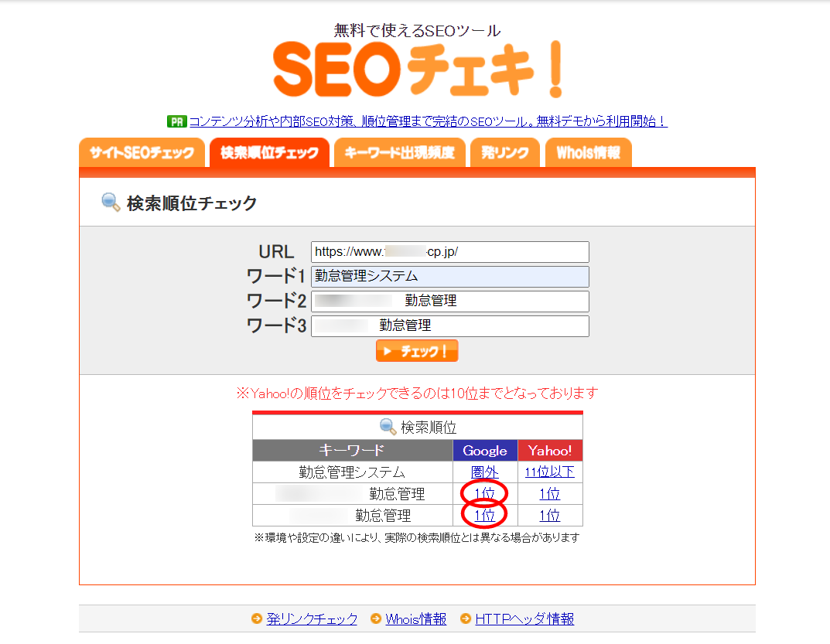The height and width of the screenshot is (644, 830).
Task: Open the キーワード出現頻度 tab
Action: tap(400, 152)
